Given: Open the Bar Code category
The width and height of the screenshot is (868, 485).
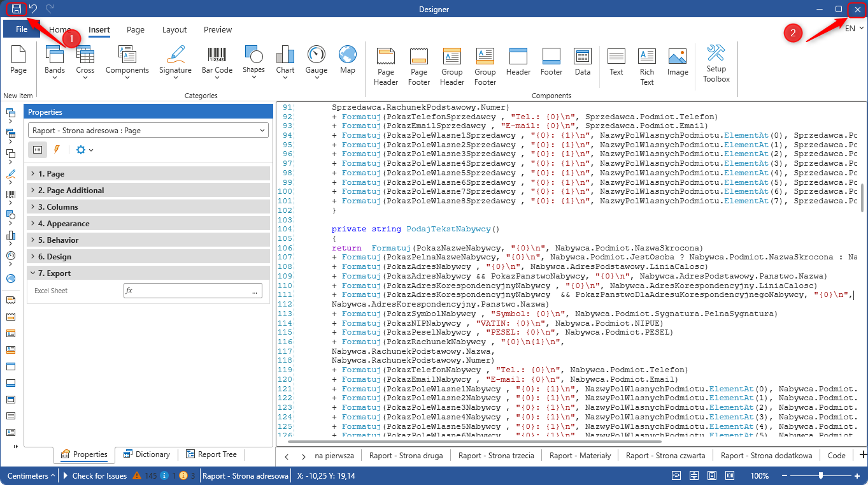Looking at the screenshot, I should point(217,61).
